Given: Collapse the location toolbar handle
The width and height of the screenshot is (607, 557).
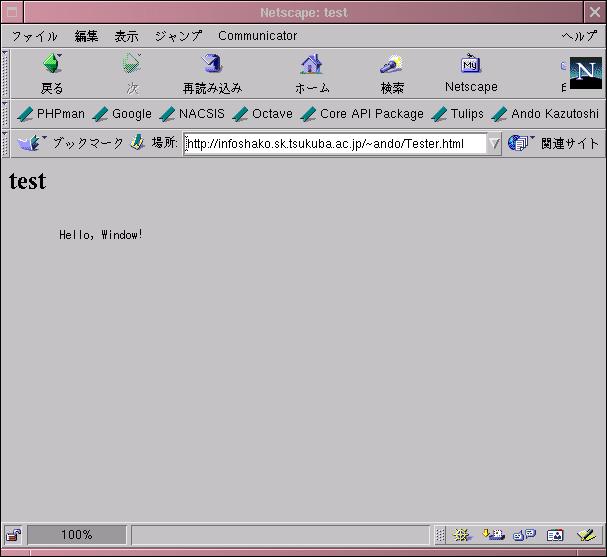Looking at the screenshot, I should coord(5,144).
